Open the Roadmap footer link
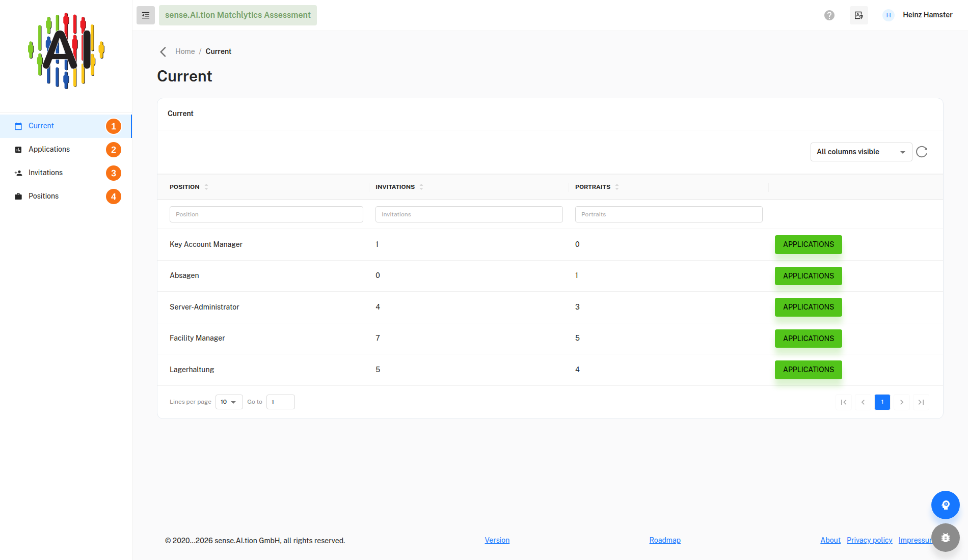This screenshot has height=560, width=968. coord(665,540)
